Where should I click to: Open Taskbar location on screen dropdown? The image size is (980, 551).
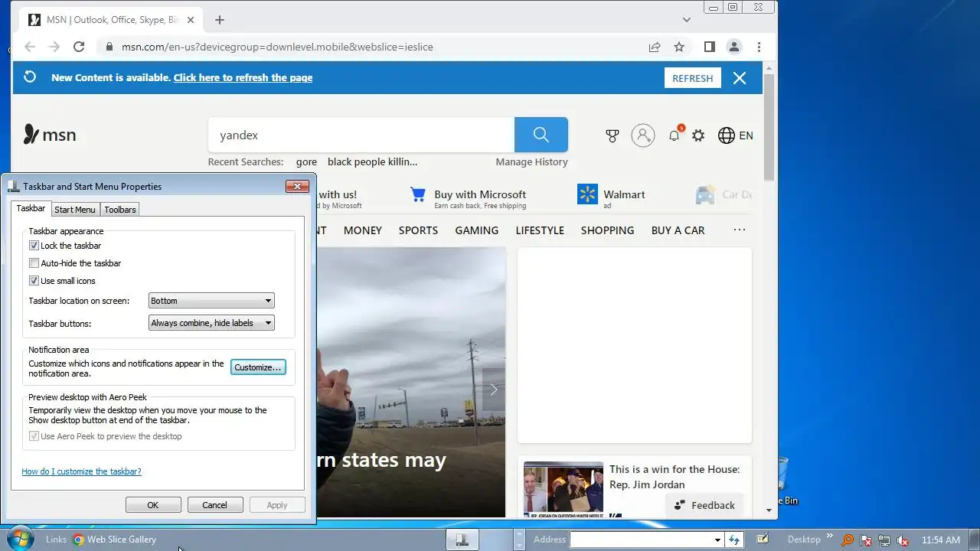pyautogui.click(x=211, y=301)
